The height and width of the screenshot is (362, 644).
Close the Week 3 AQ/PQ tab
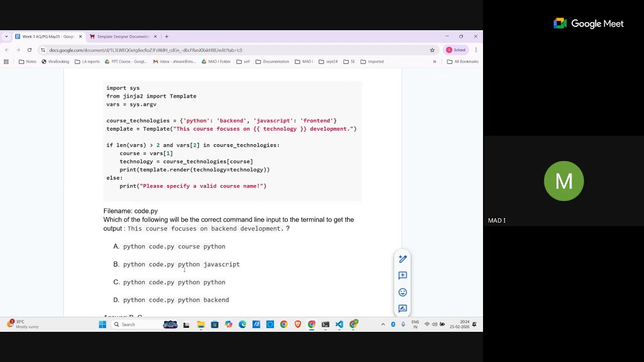80,37
